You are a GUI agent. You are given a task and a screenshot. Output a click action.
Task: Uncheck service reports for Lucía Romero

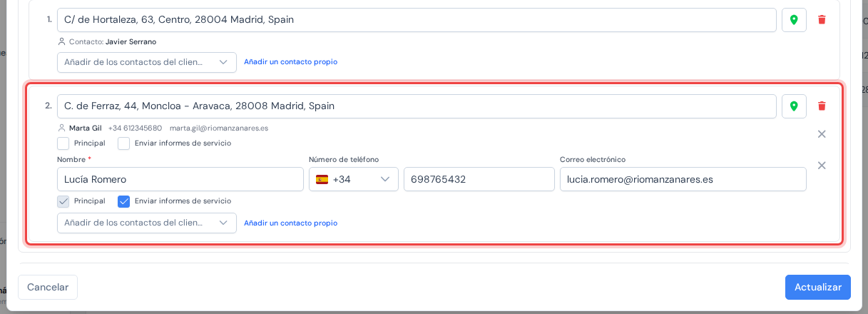pyautogui.click(x=124, y=201)
